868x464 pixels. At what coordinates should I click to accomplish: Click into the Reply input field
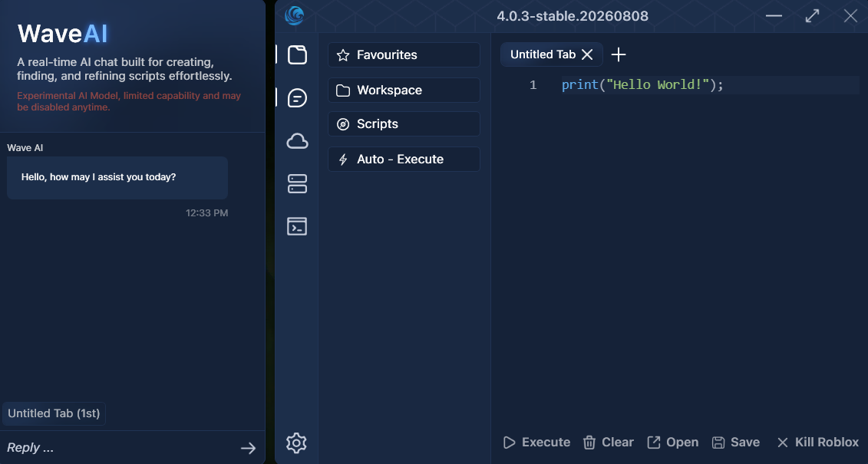(x=119, y=447)
